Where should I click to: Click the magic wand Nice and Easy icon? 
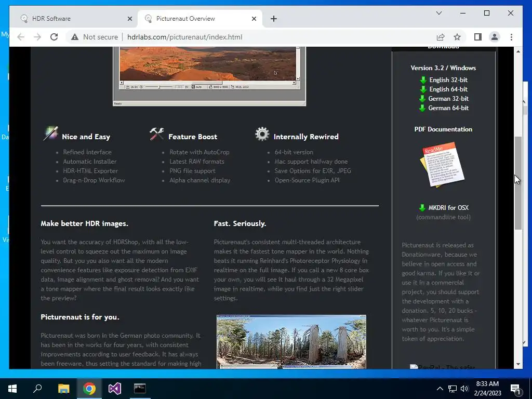50,134
